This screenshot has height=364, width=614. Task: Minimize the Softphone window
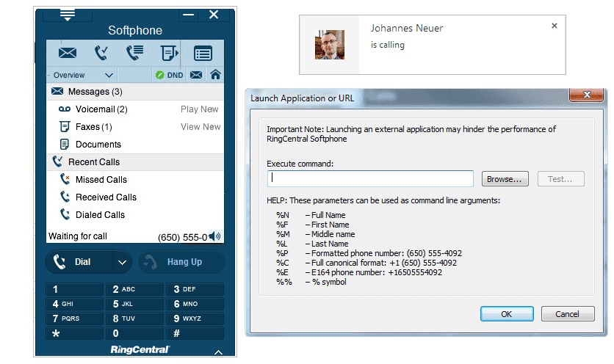tap(188, 15)
